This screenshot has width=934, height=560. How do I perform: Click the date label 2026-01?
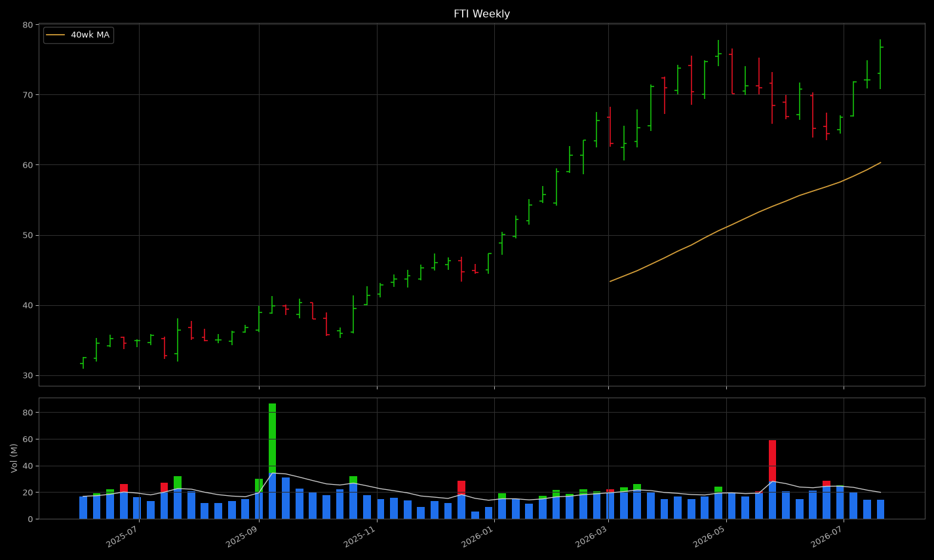pyautogui.click(x=479, y=536)
